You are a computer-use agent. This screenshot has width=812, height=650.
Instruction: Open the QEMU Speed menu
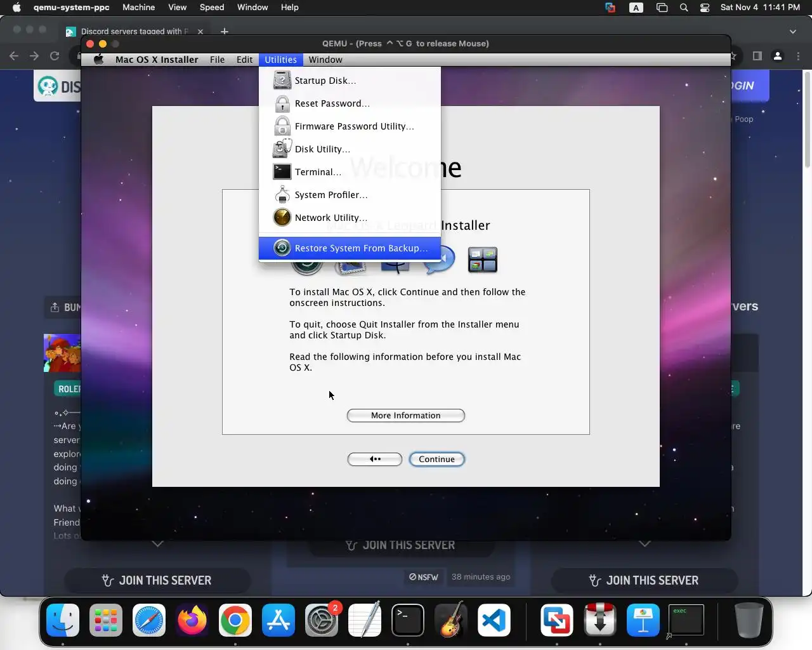212,8
